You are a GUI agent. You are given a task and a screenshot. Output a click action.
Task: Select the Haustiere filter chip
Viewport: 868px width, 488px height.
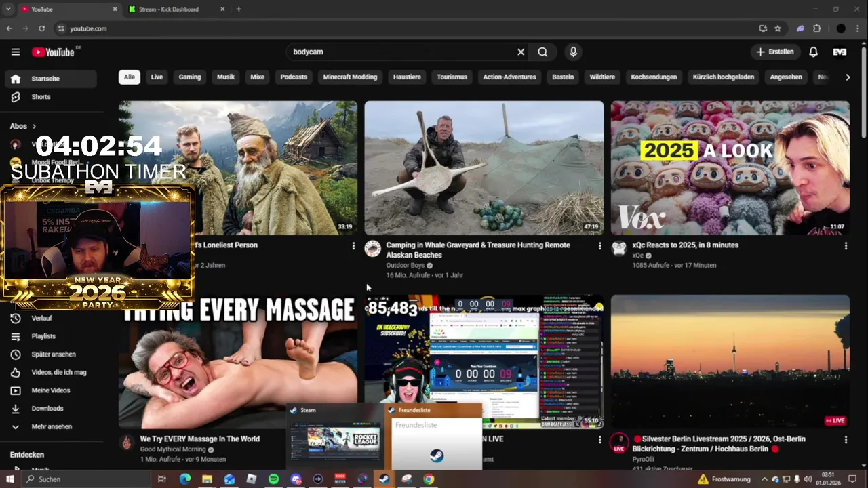pyautogui.click(x=407, y=77)
